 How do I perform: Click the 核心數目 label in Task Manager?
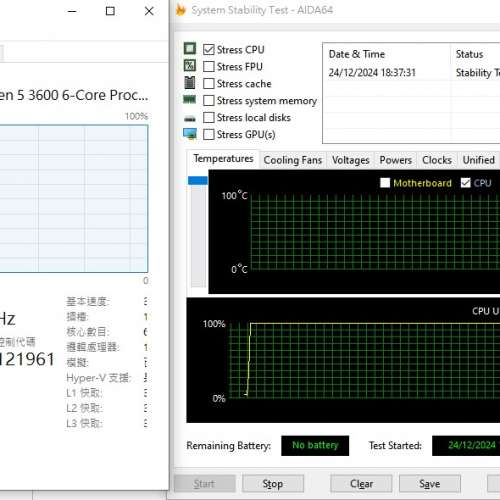pyautogui.click(x=88, y=332)
